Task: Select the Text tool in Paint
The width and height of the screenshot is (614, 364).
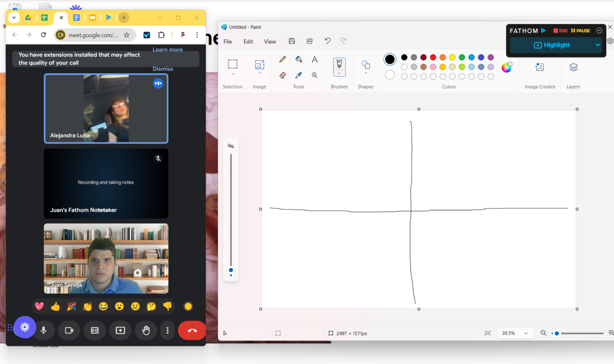Action: click(x=315, y=60)
